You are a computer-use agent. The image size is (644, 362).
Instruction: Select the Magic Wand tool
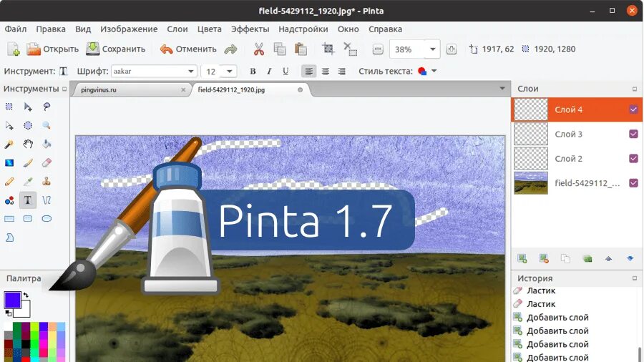click(9, 144)
